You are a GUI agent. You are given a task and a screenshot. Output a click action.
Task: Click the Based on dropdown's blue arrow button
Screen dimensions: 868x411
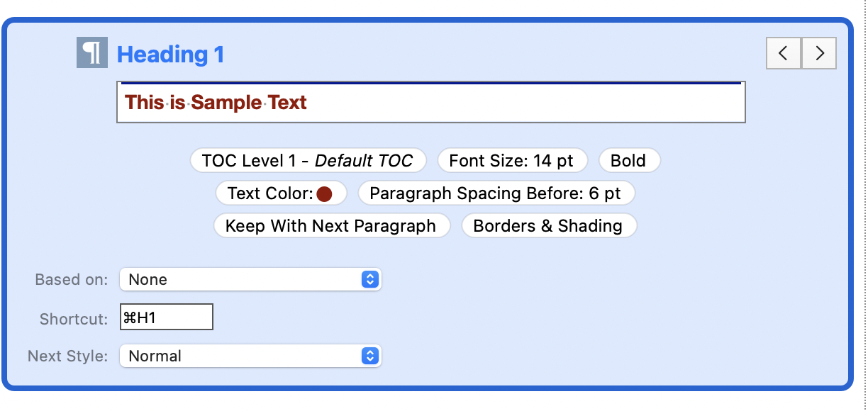(x=370, y=279)
